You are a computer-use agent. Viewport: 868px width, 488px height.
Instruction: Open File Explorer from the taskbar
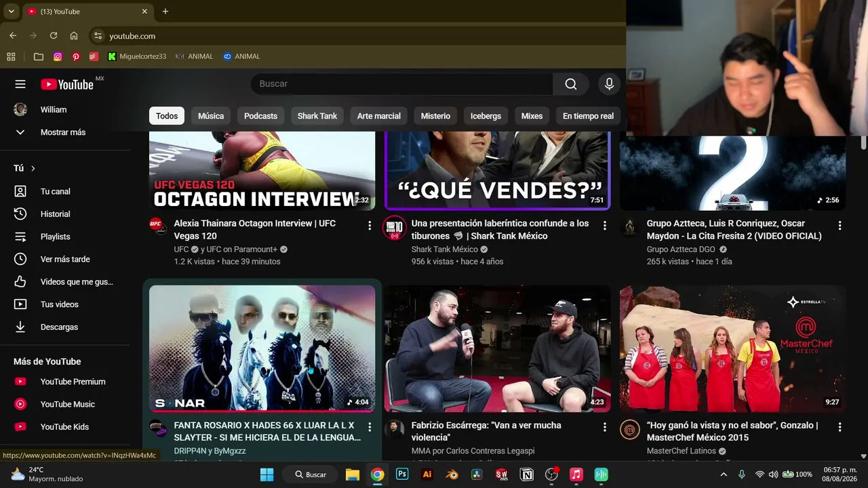(352, 474)
